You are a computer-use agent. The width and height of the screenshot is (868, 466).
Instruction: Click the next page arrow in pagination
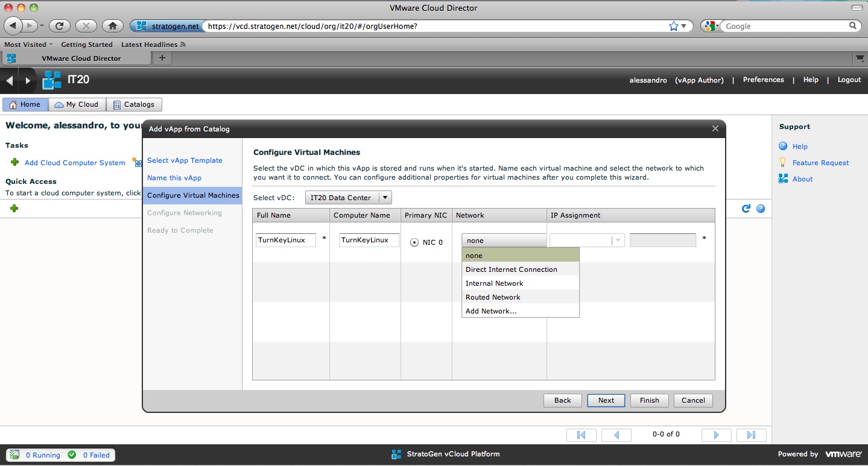716,435
